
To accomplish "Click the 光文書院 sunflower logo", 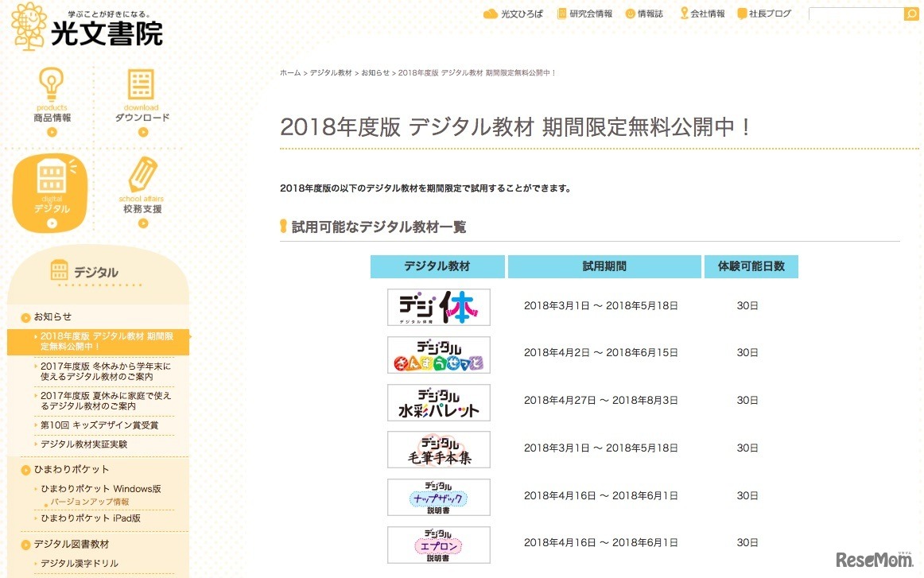I will click(87, 27).
